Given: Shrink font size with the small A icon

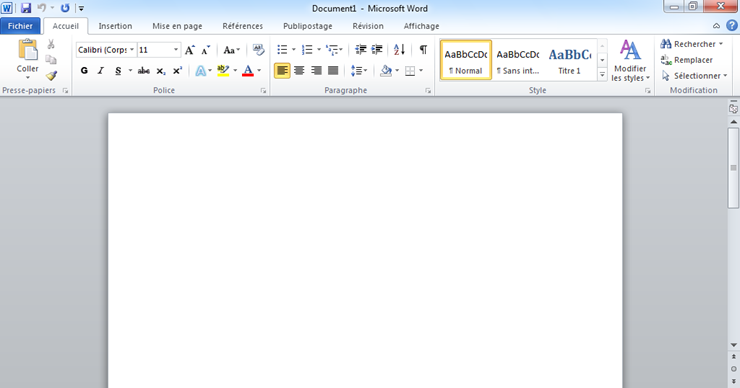Looking at the screenshot, I should coord(206,50).
